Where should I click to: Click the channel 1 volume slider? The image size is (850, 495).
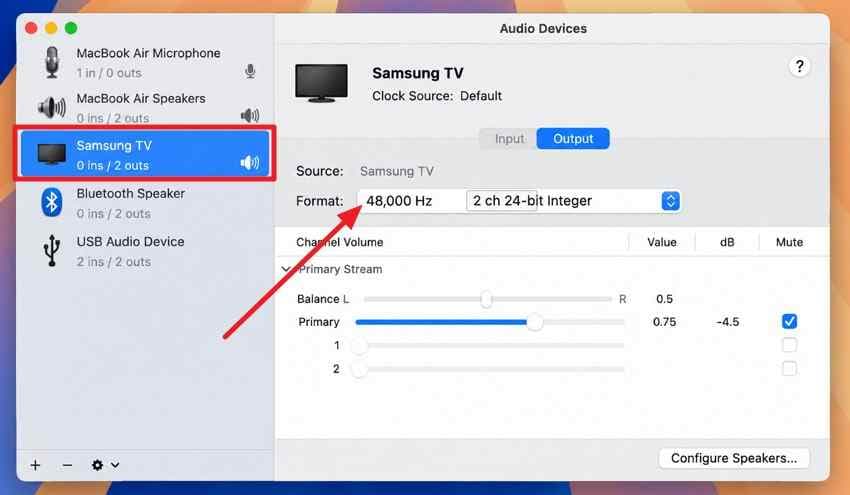point(488,345)
